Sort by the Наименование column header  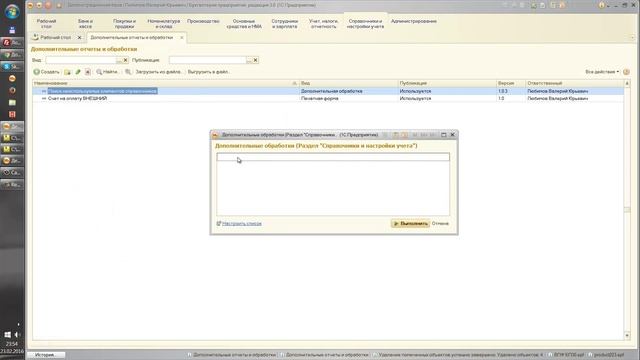[166, 83]
